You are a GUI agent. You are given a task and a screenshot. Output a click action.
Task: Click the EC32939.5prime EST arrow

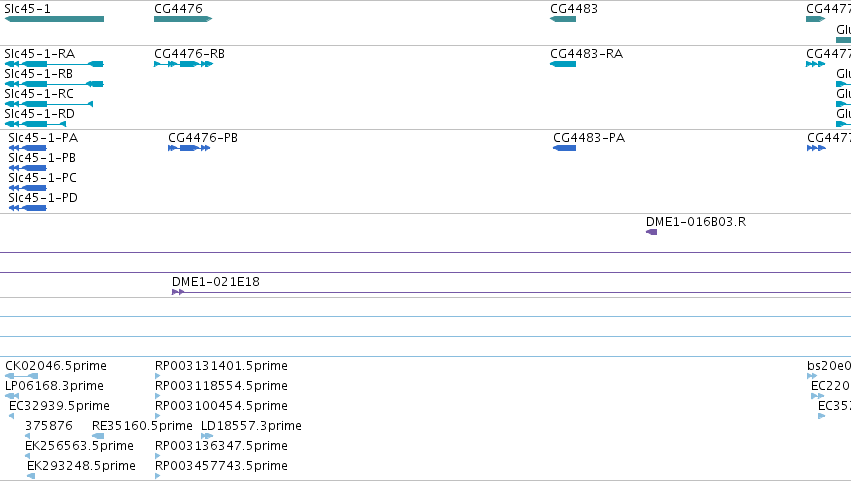point(11,416)
